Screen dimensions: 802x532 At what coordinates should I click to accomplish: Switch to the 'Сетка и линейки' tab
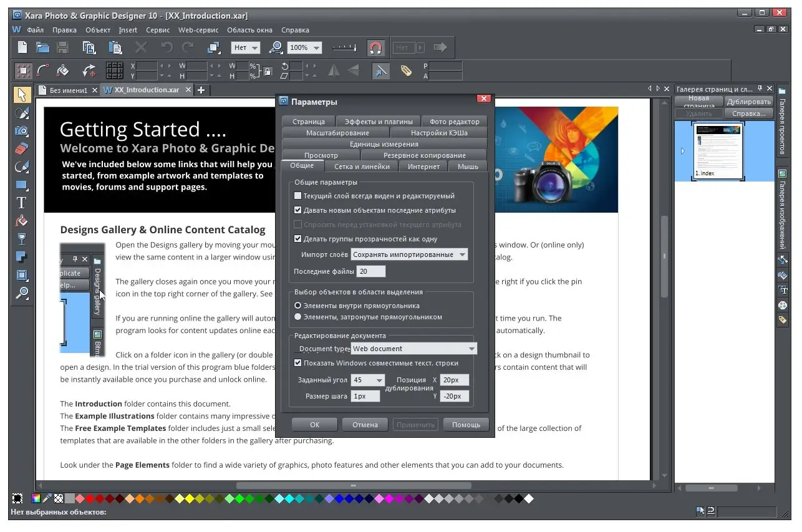(362, 167)
